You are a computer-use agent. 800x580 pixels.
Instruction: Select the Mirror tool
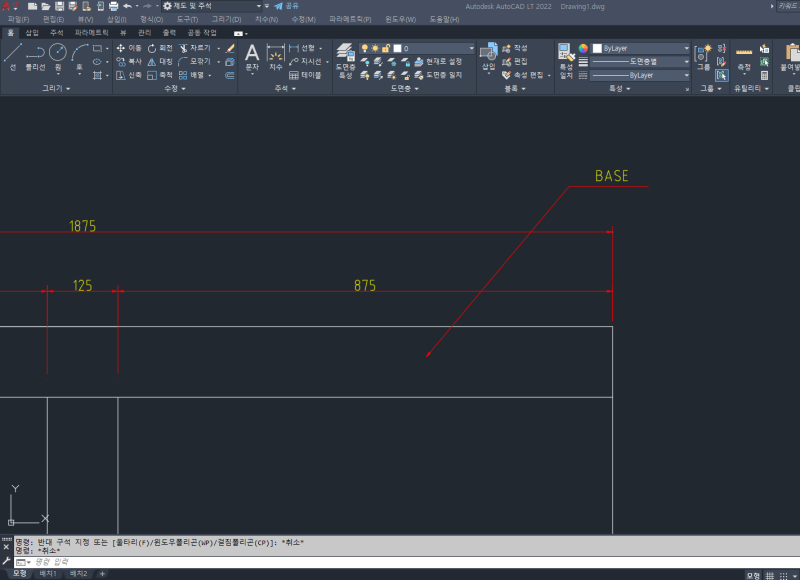[163, 61]
